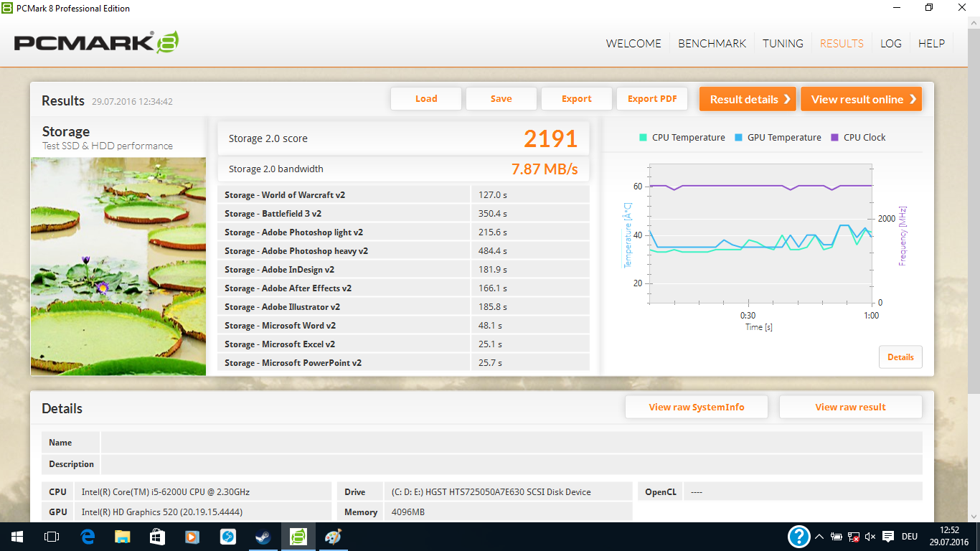Open Result details
Image resolution: width=980 pixels, height=551 pixels.
[748, 99]
